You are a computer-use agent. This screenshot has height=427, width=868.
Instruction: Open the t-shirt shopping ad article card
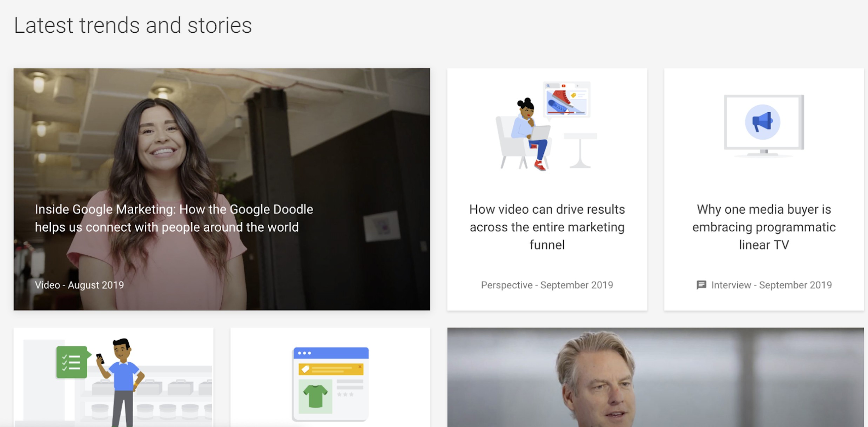tap(330, 377)
